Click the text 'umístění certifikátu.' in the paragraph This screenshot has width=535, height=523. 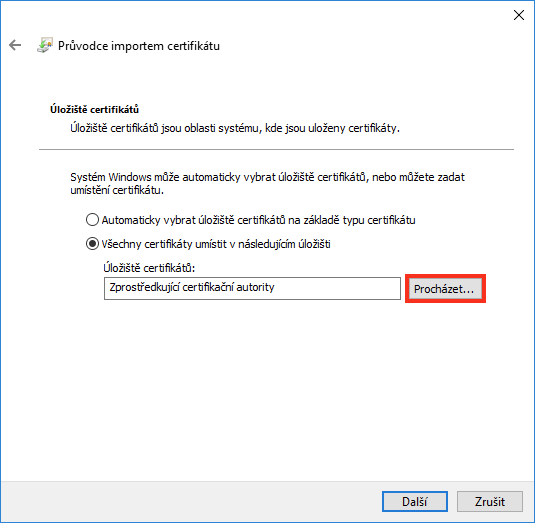click(117, 190)
